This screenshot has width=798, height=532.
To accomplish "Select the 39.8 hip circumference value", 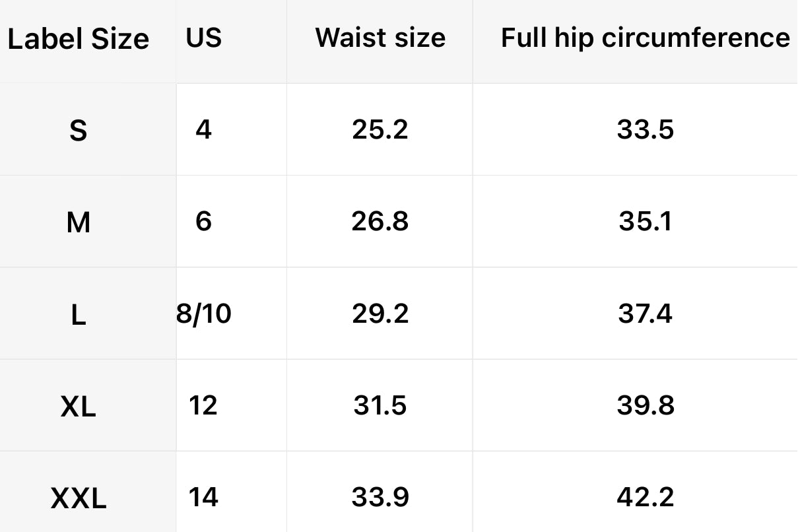I will click(x=645, y=405).
